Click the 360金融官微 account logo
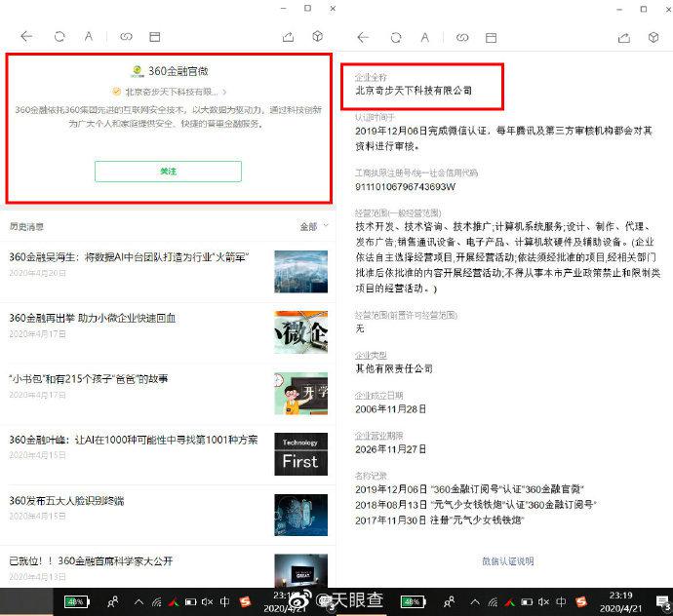This screenshot has height=616, width=673. 137,71
